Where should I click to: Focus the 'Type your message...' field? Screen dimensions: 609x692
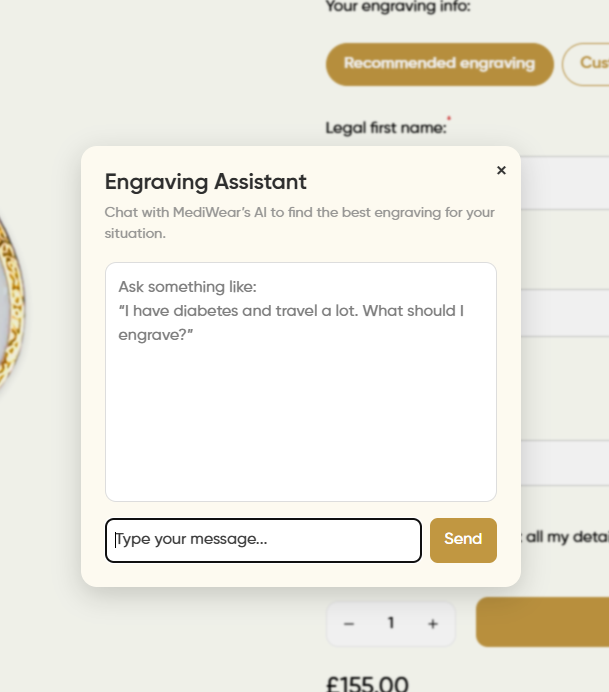263,540
